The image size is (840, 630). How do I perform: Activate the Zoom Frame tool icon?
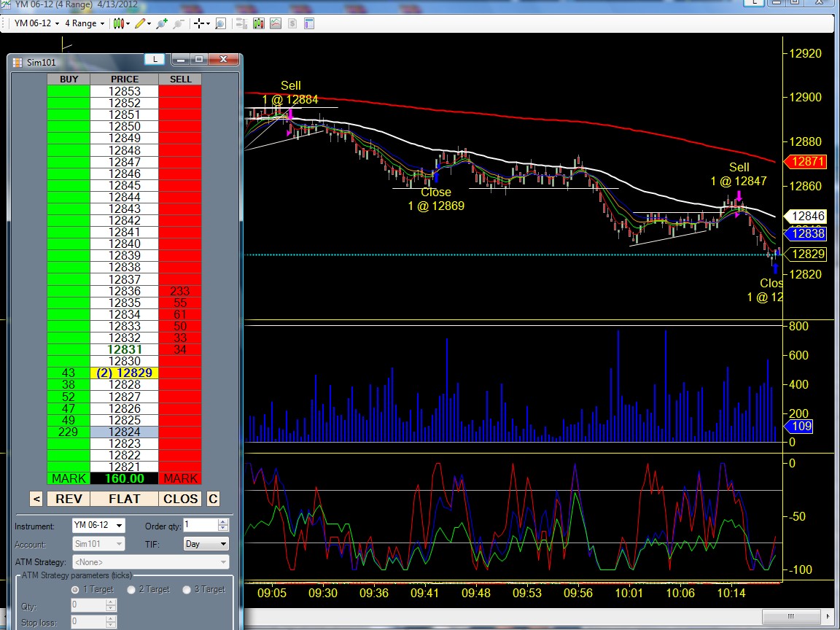pyautogui.click(x=220, y=23)
